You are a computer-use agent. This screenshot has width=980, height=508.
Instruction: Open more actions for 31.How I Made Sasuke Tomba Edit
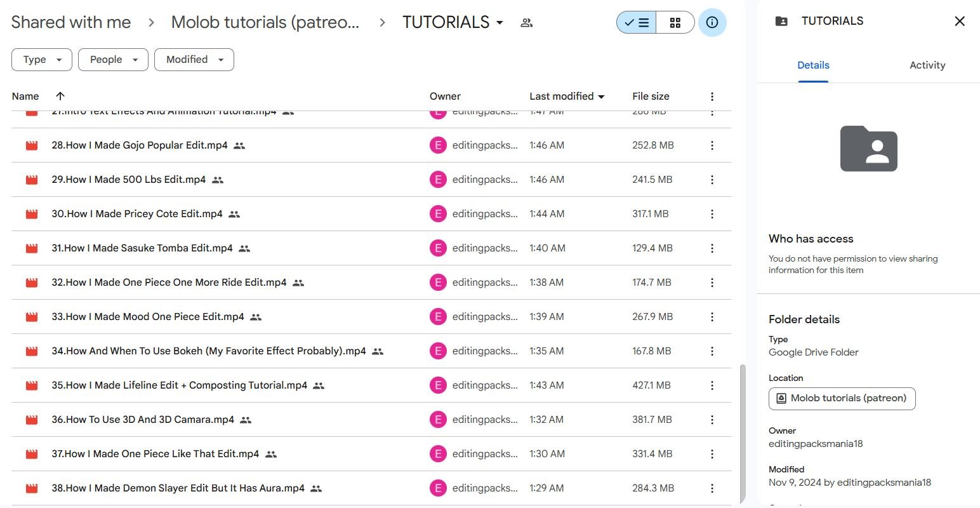click(x=712, y=248)
